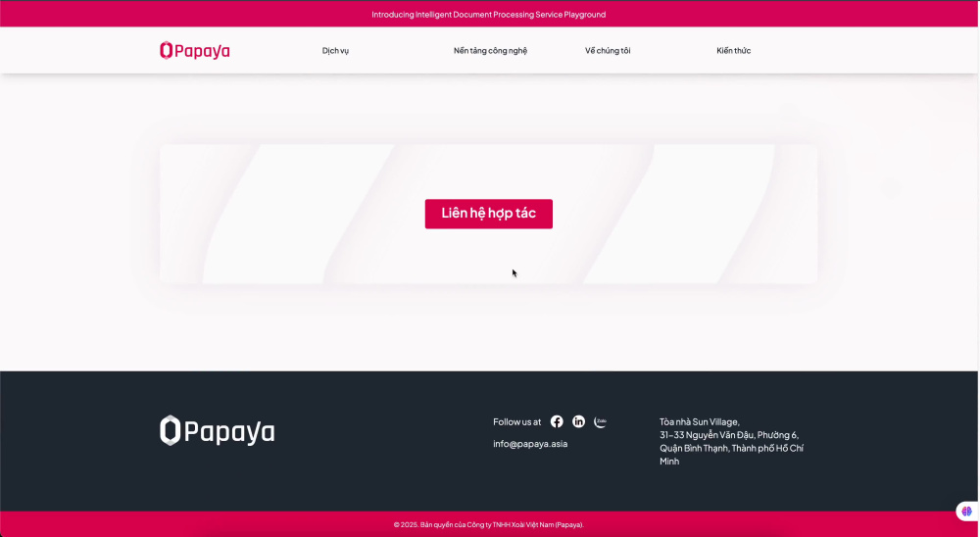The height and width of the screenshot is (537, 980).
Task: Click the Follow us at label
Action: (516, 422)
